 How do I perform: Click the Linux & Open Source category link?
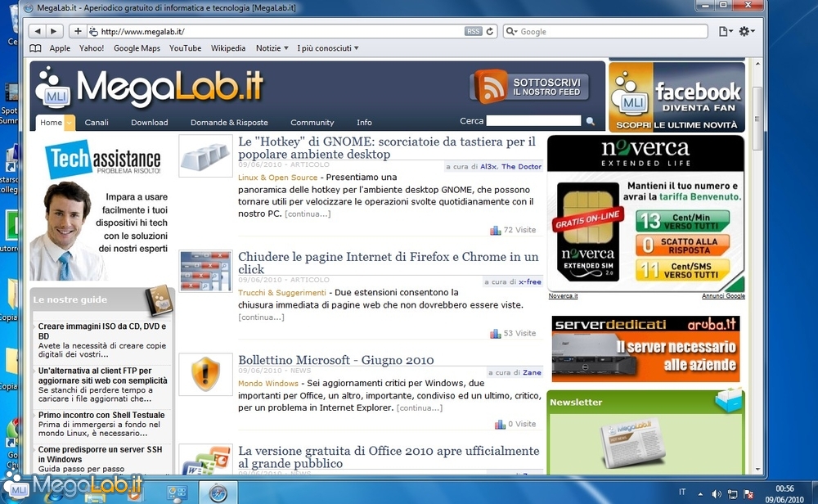[277, 178]
